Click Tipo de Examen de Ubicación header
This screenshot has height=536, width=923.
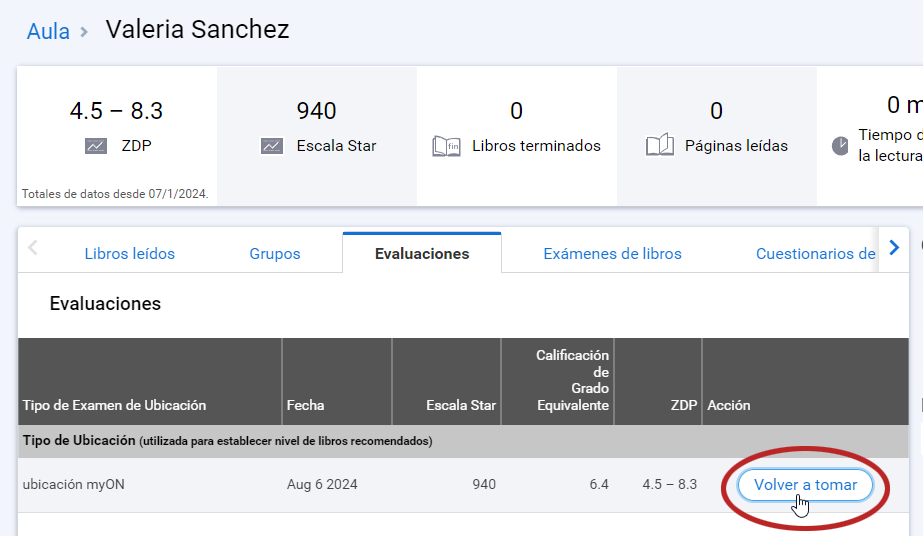pos(114,405)
